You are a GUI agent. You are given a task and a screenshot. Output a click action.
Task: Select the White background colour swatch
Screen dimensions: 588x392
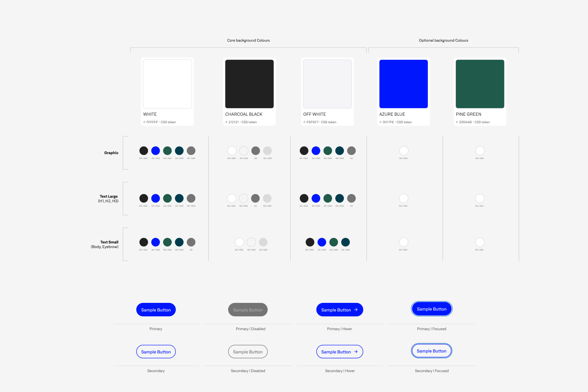click(168, 84)
